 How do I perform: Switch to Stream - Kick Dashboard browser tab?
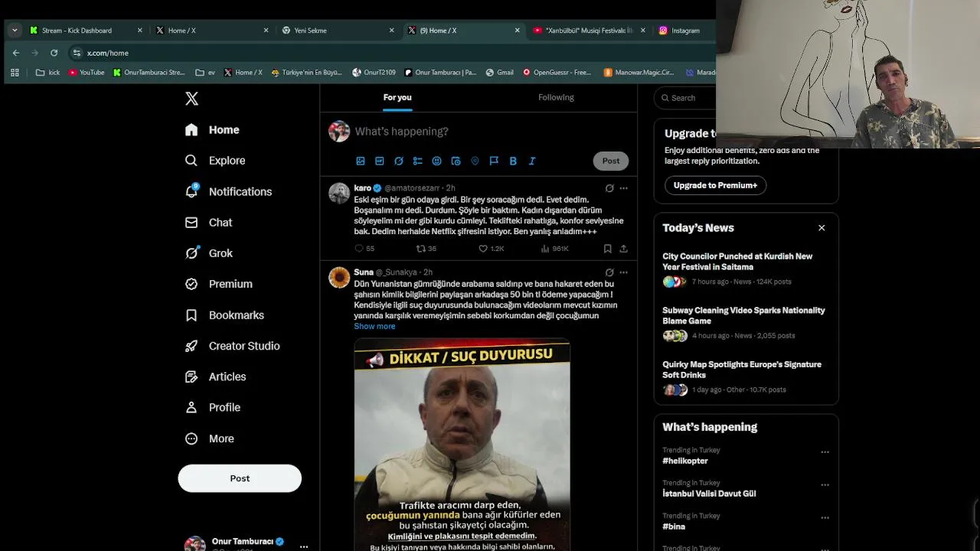tap(86, 31)
